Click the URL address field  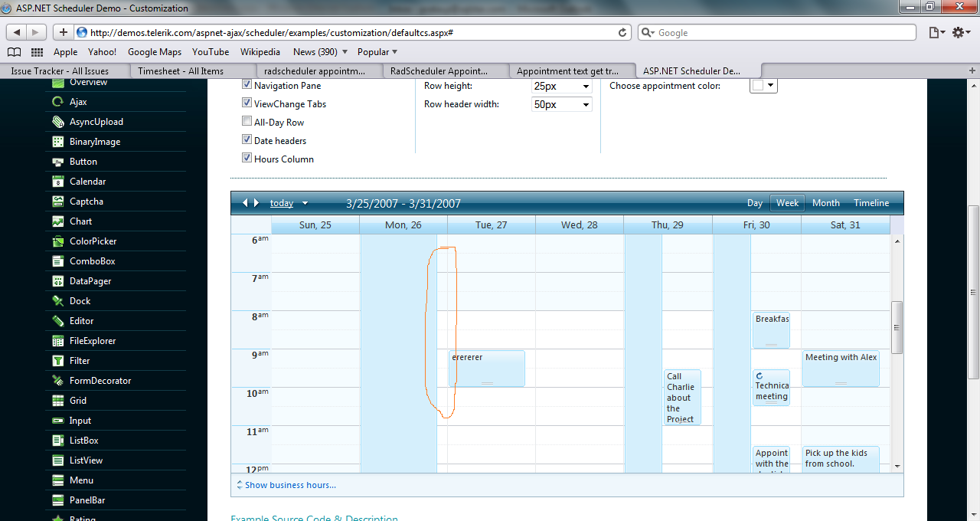pyautogui.click(x=352, y=33)
